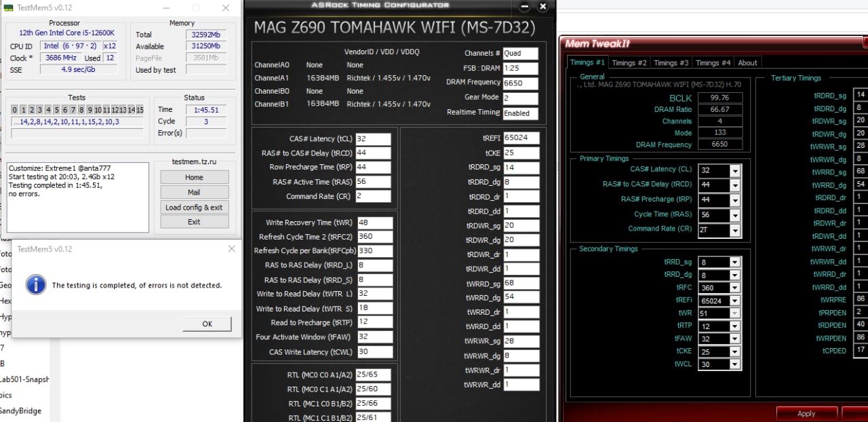
Task: Click the RAS# Active Time (tRAS) field in ASRock
Action: 373,182
